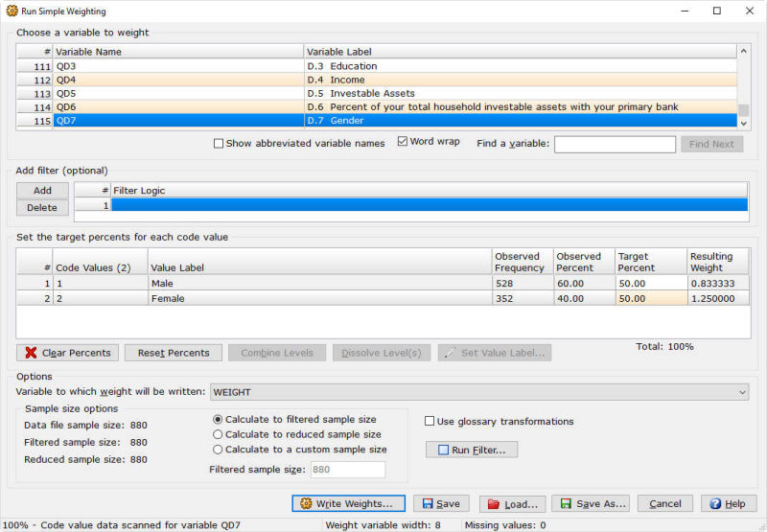Toggle the Word wrap checkbox

[402, 141]
